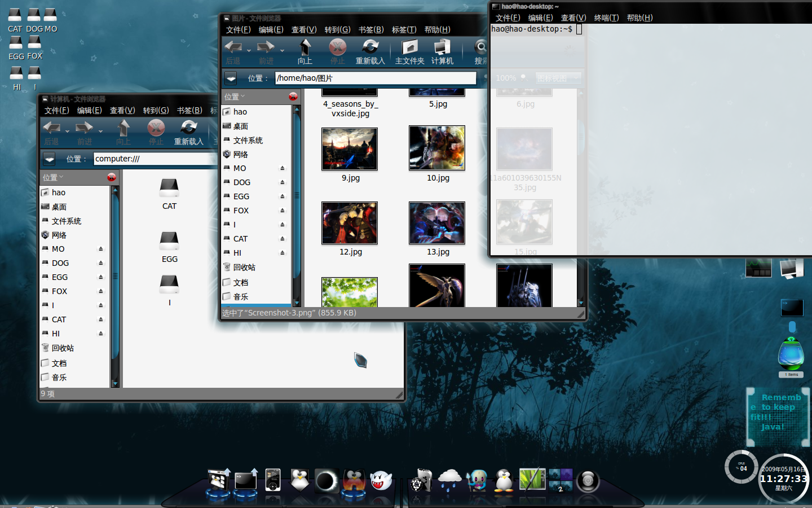Click the black eclipse circle icon in the dock
The width and height of the screenshot is (812, 508).
click(x=326, y=481)
